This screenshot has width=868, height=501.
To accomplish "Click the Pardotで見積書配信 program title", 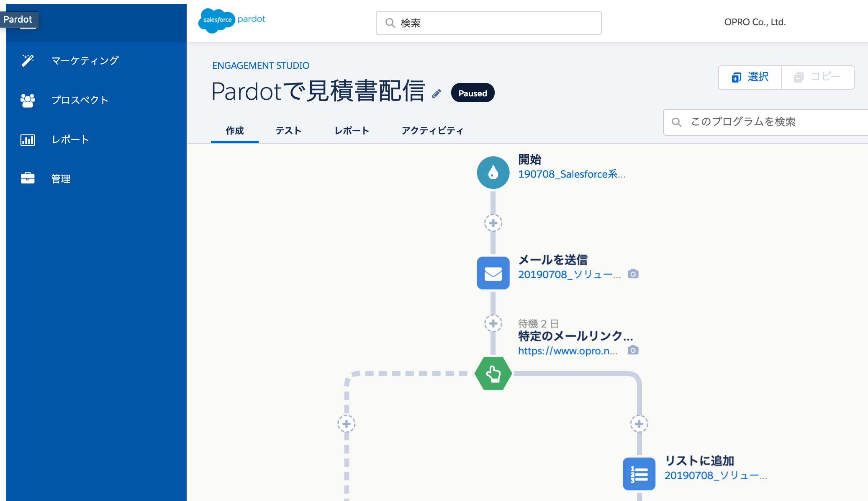I will (x=318, y=91).
